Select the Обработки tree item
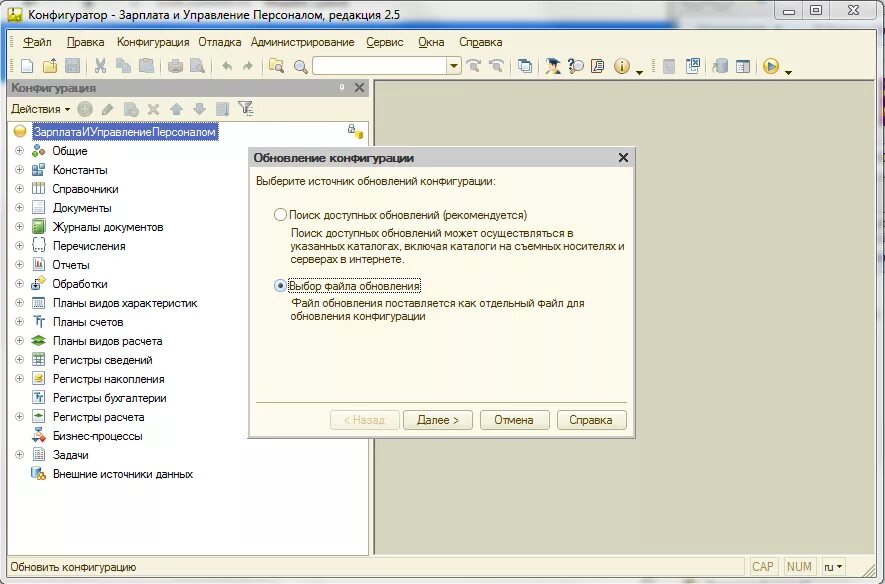The image size is (885, 584). coord(80,284)
